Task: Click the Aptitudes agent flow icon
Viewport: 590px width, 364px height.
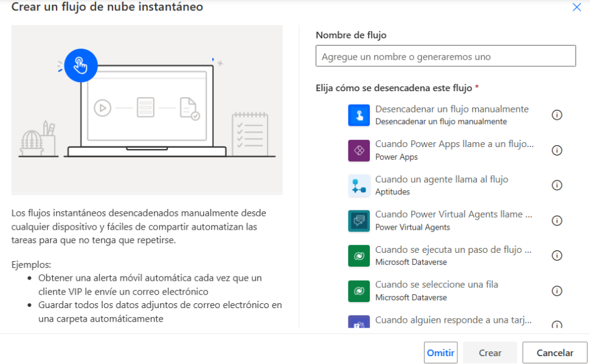Action: (x=359, y=185)
